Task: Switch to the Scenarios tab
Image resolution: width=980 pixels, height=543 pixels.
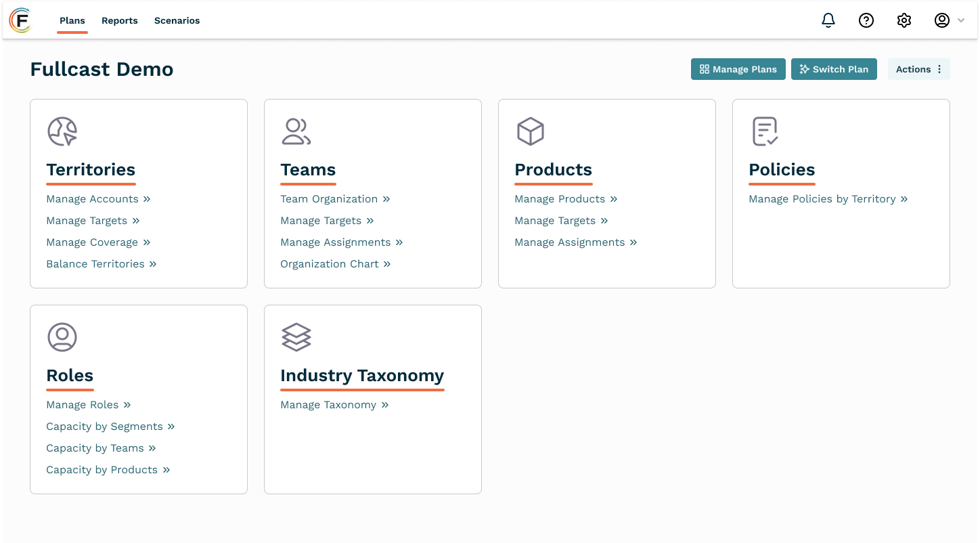Action: click(x=177, y=21)
